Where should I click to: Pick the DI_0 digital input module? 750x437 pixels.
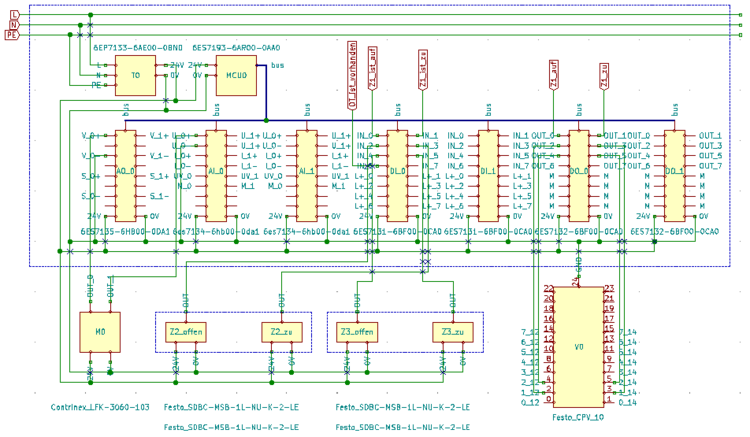coord(396,174)
